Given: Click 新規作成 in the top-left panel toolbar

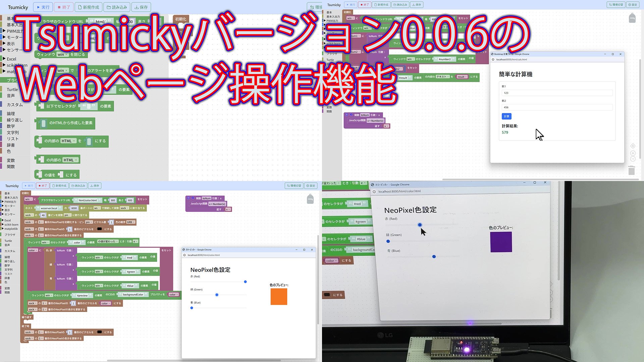Looking at the screenshot, I should [89, 7].
